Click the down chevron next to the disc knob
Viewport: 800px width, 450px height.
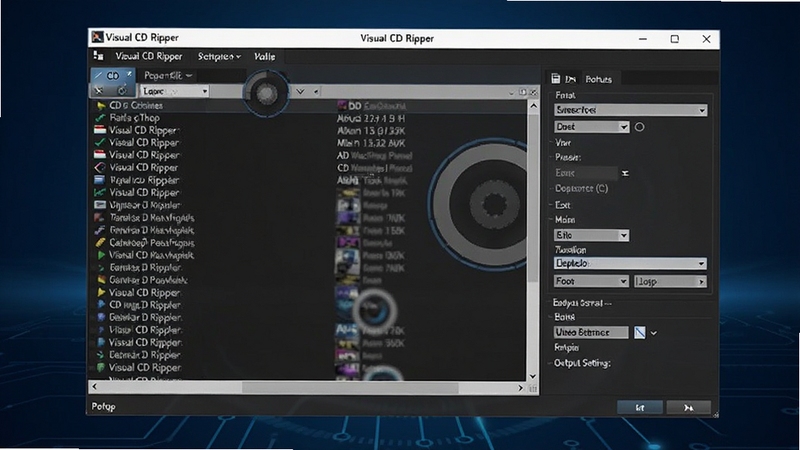point(301,92)
